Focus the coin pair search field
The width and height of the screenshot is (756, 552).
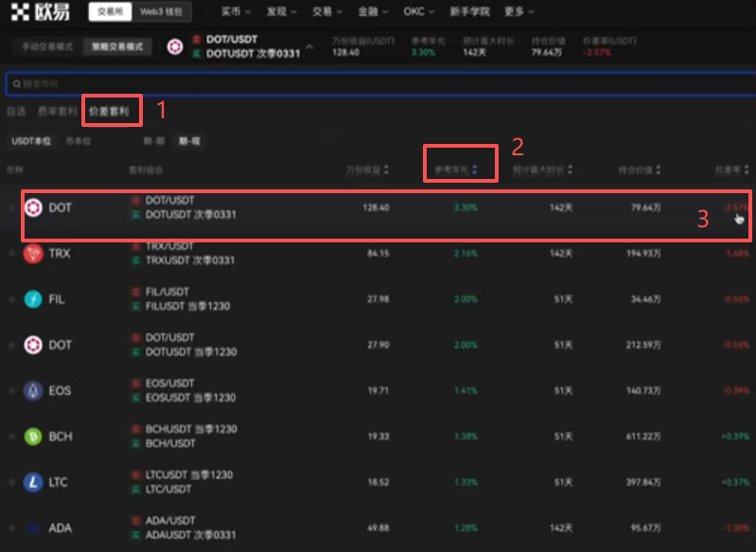click(x=381, y=84)
